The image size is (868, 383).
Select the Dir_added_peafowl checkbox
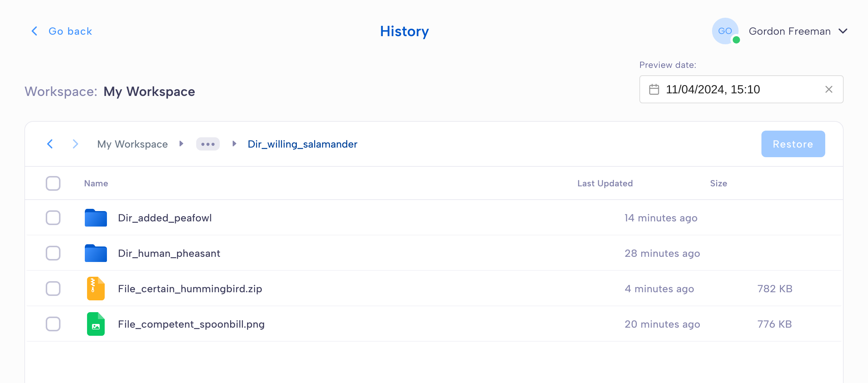(53, 218)
